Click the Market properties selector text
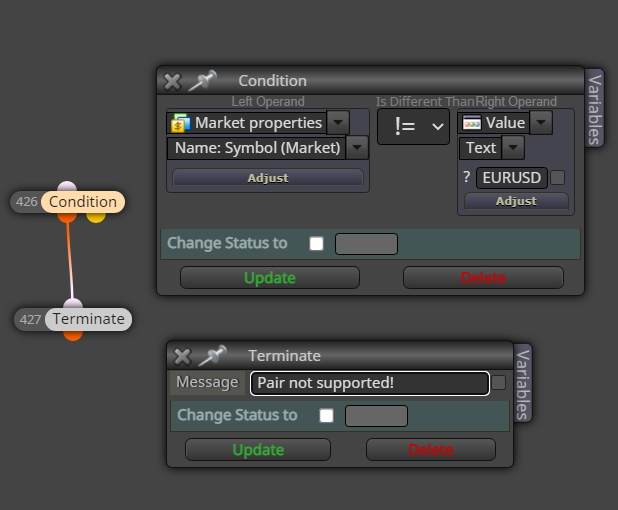The height and width of the screenshot is (510, 618). (259, 123)
